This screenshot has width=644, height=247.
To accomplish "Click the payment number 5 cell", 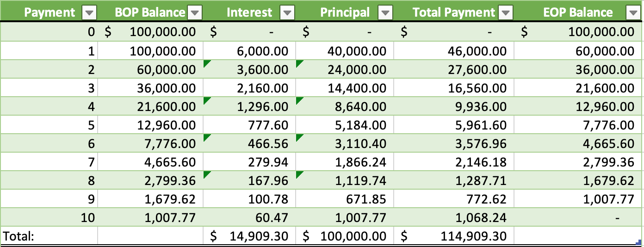I will (x=49, y=125).
